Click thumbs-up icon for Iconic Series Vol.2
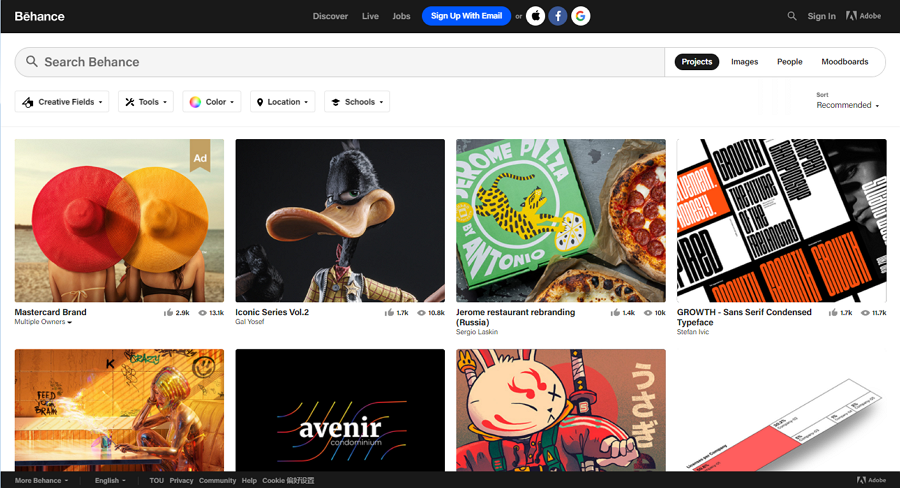The height and width of the screenshot is (488, 900). tap(389, 313)
